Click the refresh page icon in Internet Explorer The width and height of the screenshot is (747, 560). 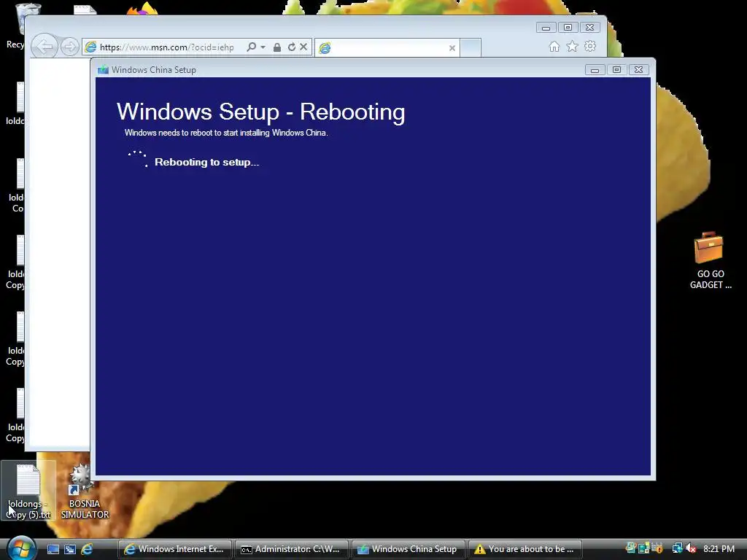click(x=291, y=47)
